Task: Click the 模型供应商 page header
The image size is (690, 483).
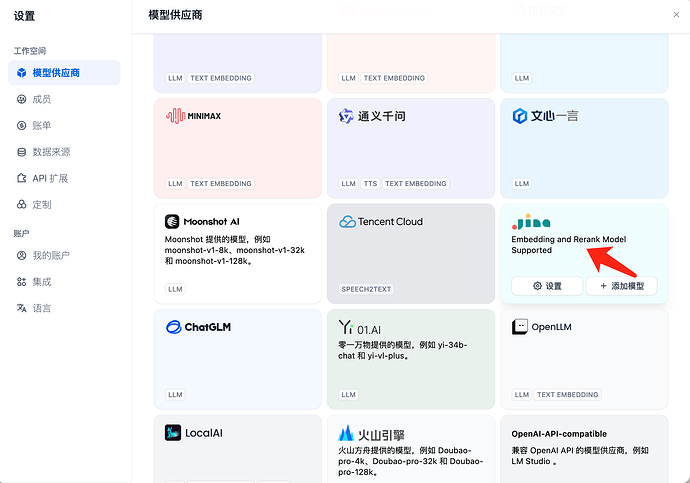Action: click(x=175, y=15)
